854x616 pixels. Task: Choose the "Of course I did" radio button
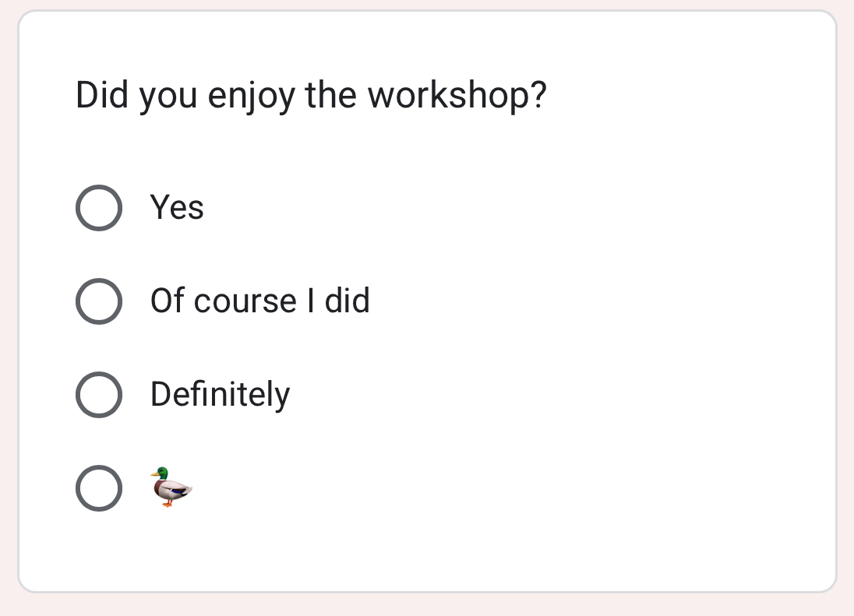99,301
